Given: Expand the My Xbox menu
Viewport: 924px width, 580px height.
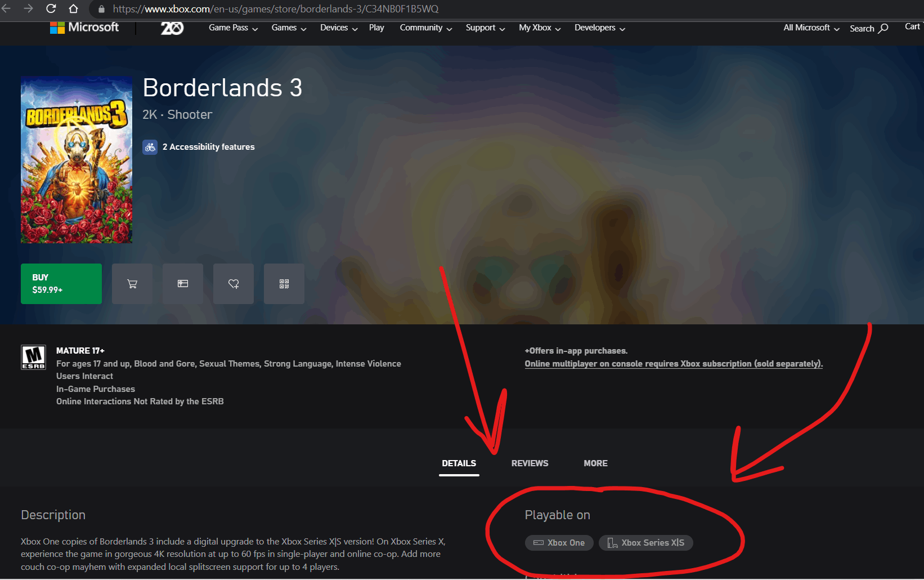Looking at the screenshot, I should click(540, 28).
